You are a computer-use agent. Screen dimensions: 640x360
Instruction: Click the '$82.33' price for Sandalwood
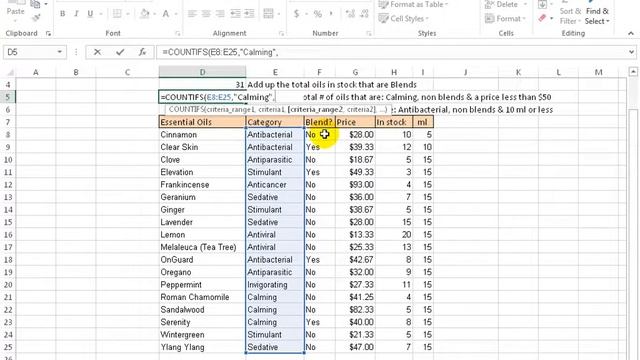pos(355,309)
